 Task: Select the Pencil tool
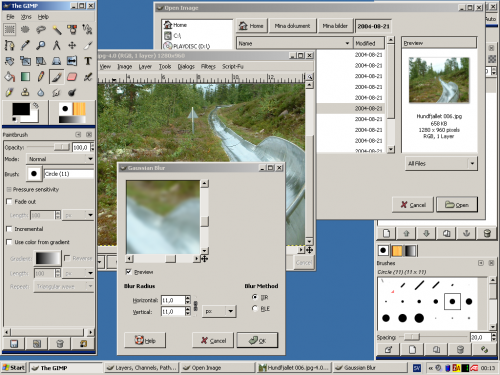(41, 77)
